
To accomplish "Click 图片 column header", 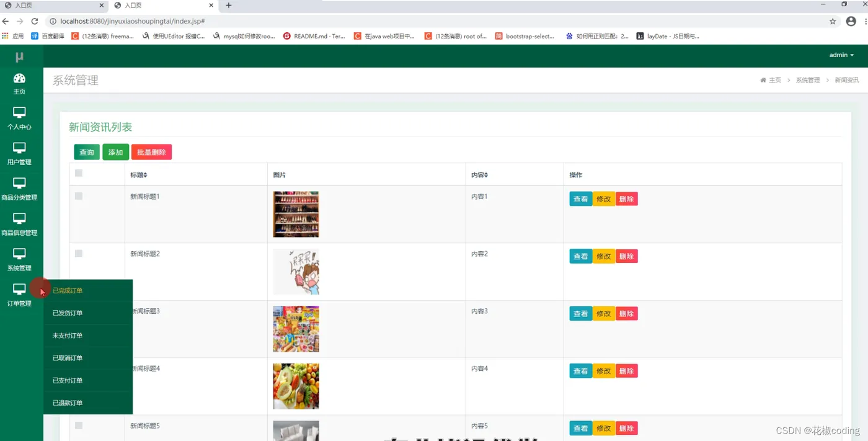I will tap(279, 176).
